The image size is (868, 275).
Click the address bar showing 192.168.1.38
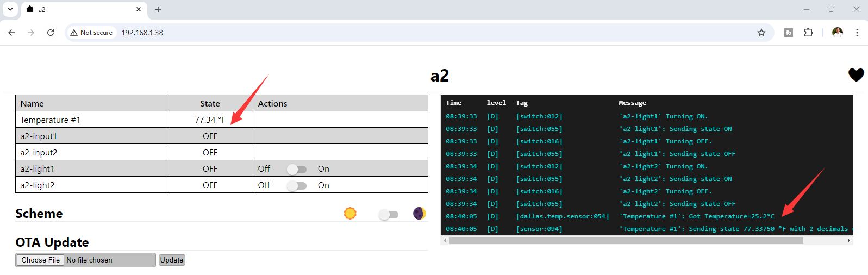click(380, 33)
